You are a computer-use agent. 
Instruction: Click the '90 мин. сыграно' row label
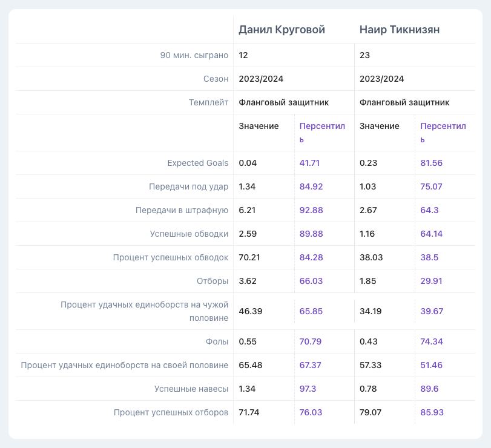[194, 55]
